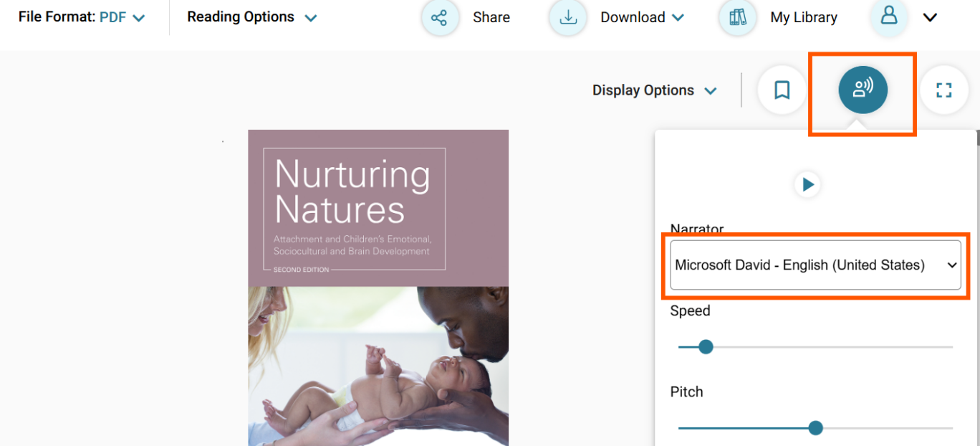Click the user account icon
This screenshot has width=980, height=446.
tap(889, 16)
